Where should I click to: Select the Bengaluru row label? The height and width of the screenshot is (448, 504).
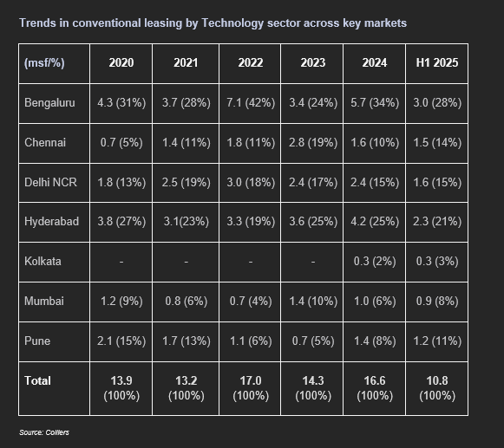pyautogui.click(x=49, y=103)
